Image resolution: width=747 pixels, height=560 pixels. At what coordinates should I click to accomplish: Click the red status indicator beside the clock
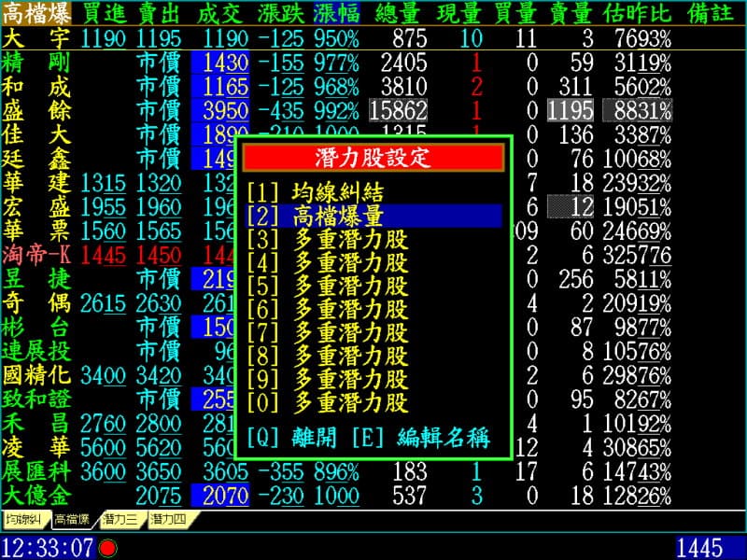107,548
